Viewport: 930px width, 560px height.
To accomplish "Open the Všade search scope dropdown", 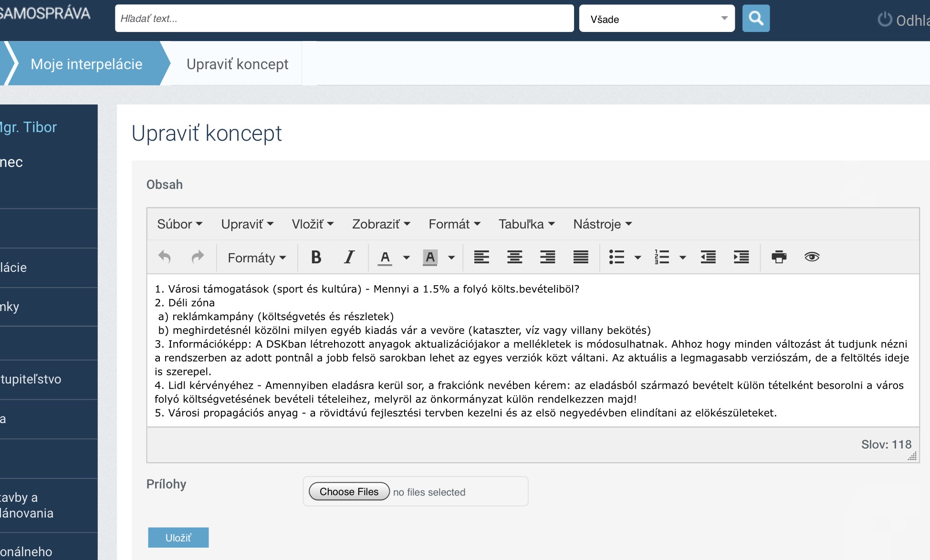I will (657, 19).
